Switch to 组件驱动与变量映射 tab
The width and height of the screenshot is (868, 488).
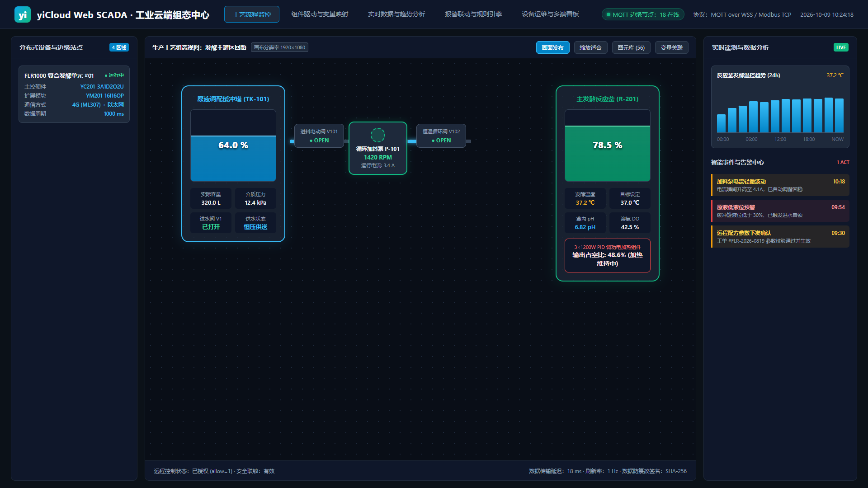320,14
